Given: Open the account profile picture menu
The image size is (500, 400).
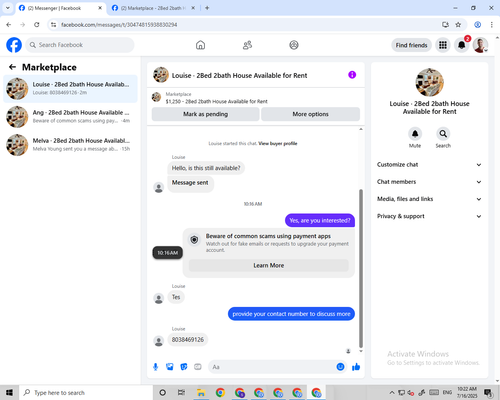Looking at the screenshot, I should (480, 45).
